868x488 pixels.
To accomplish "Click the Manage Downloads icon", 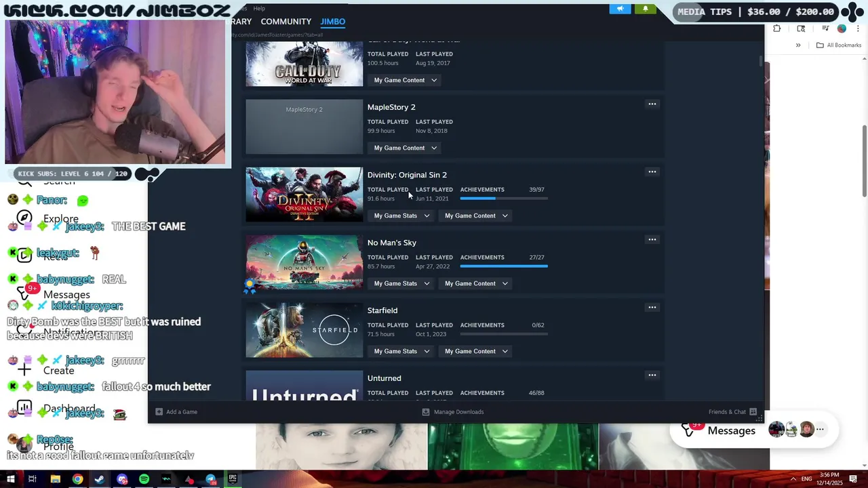I will point(425,411).
